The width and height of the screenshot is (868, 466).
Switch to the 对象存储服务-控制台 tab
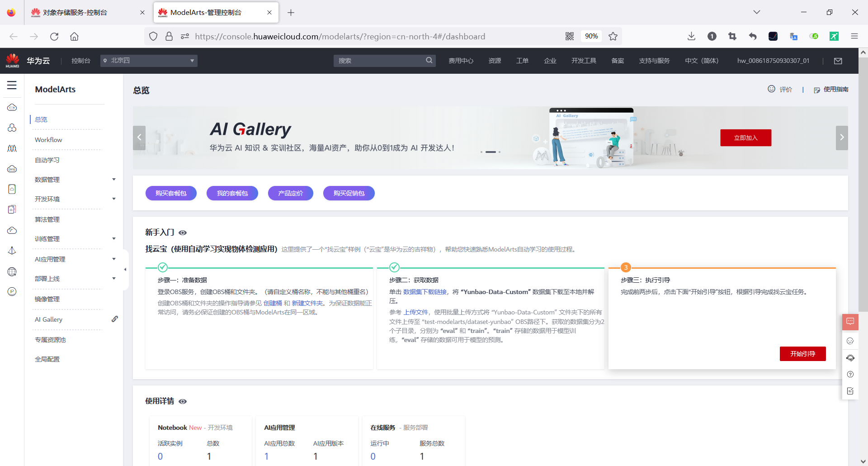click(x=88, y=13)
